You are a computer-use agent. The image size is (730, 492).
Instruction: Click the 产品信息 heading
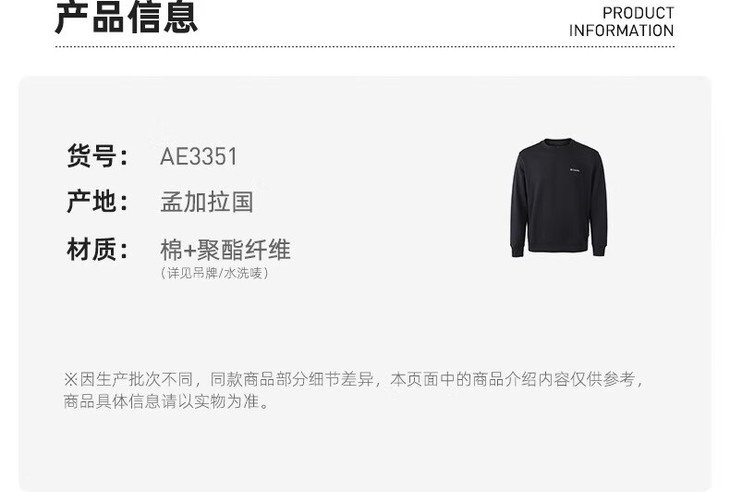coord(126,17)
